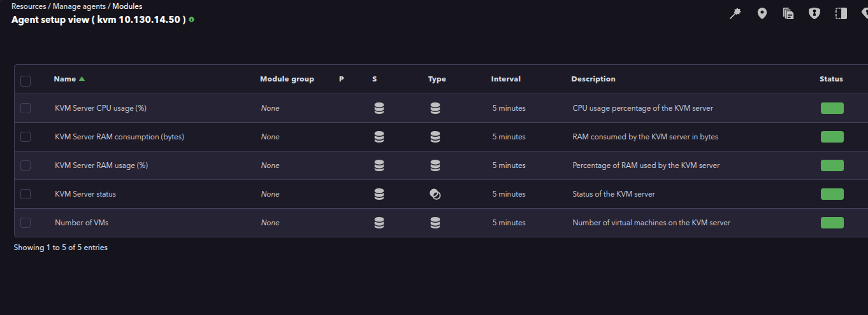Sort table by Name column header
868x315 pixels.
(65, 79)
